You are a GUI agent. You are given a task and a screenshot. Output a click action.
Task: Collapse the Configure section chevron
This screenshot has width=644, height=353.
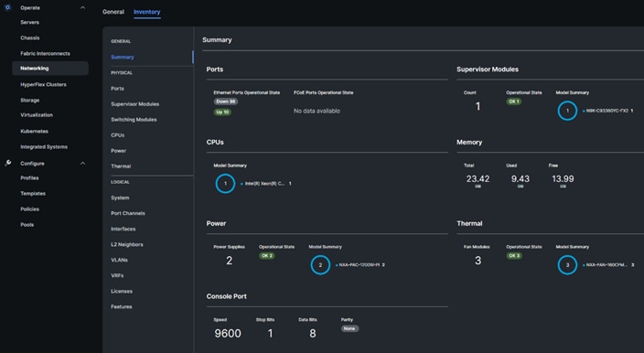pos(82,164)
